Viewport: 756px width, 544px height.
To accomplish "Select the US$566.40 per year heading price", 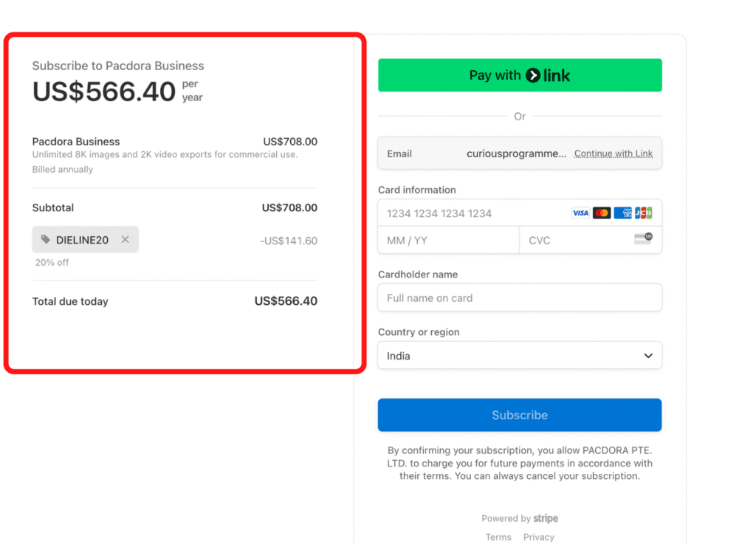I will [x=117, y=91].
